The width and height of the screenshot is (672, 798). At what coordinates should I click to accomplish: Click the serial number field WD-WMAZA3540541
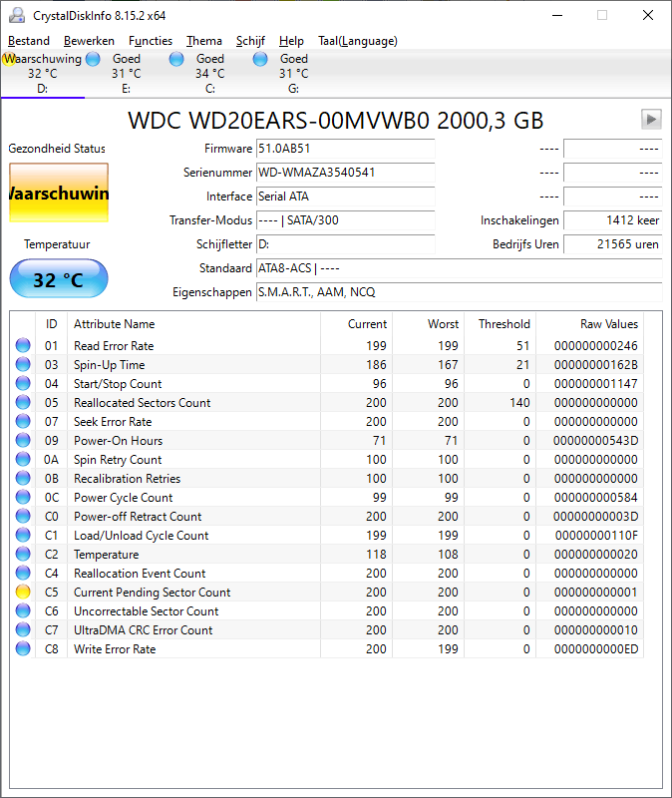click(345, 173)
